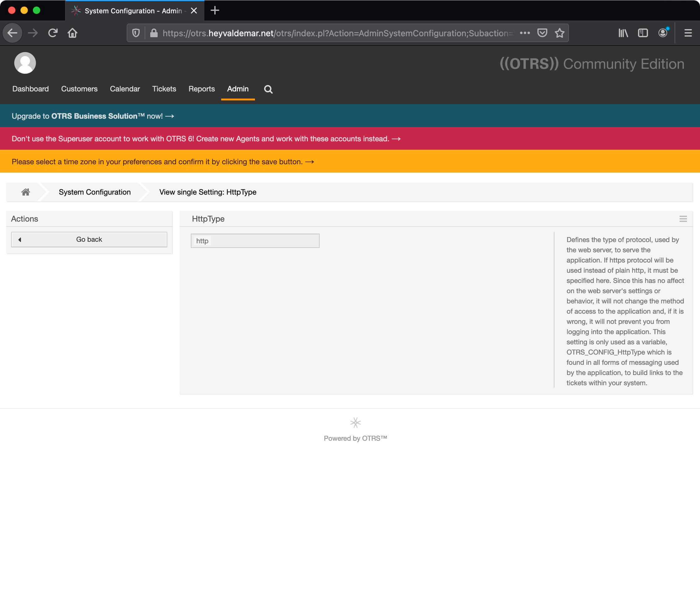Select the Tickets tab in navigation

(163, 89)
